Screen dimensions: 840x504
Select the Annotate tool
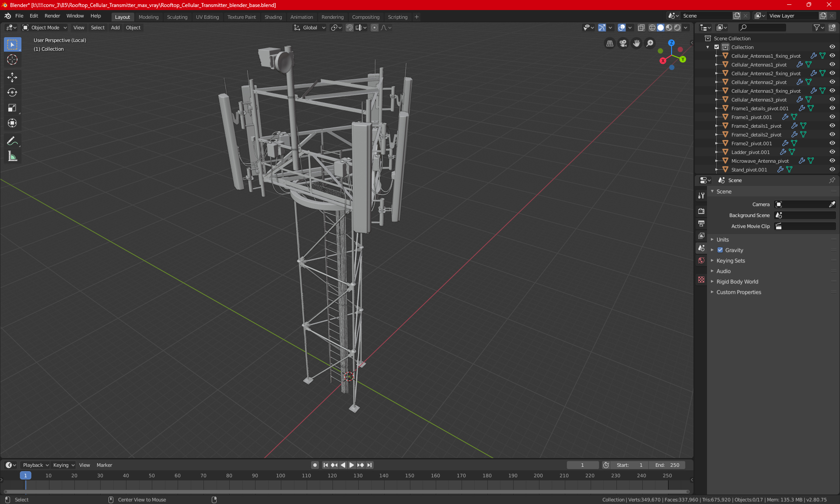pyautogui.click(x=12, y=141)
